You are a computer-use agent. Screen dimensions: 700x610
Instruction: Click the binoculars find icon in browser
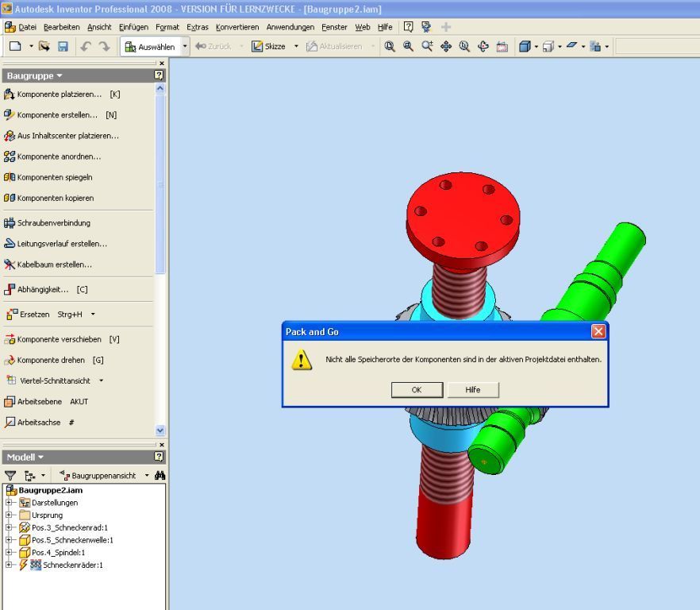(160, 476)
